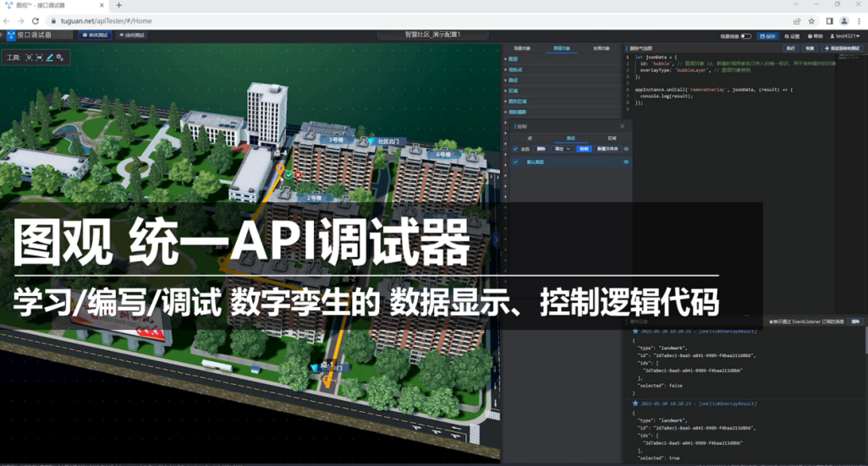Click star icon on first event log entry
The width and height of the screenshot is (868, 466).
tap(635, 331)
